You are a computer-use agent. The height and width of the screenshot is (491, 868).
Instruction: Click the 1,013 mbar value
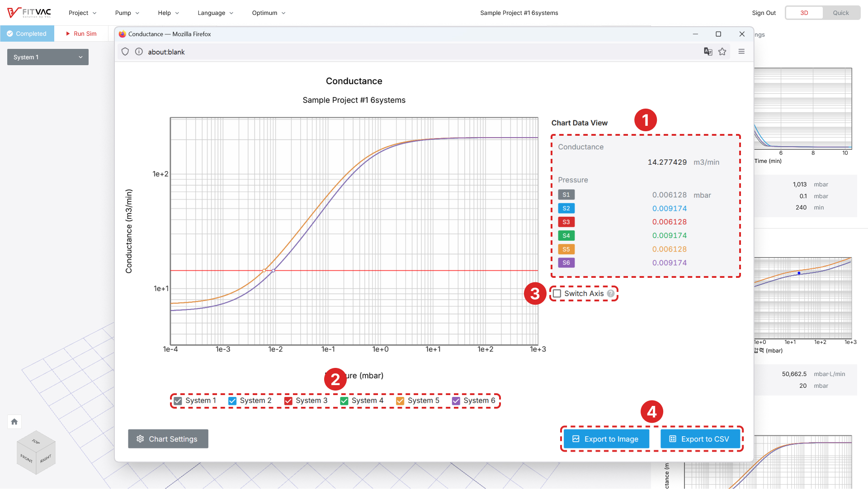799,185
